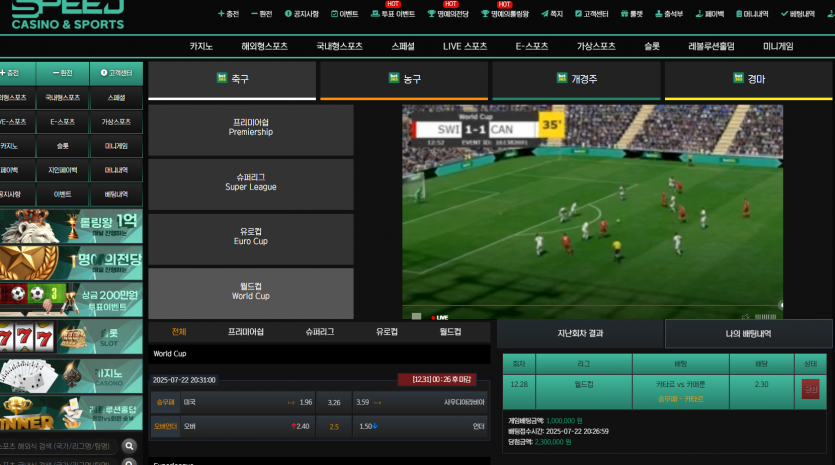
Task: Open 슬롯 in main navigation
Action: click(652, 46)
